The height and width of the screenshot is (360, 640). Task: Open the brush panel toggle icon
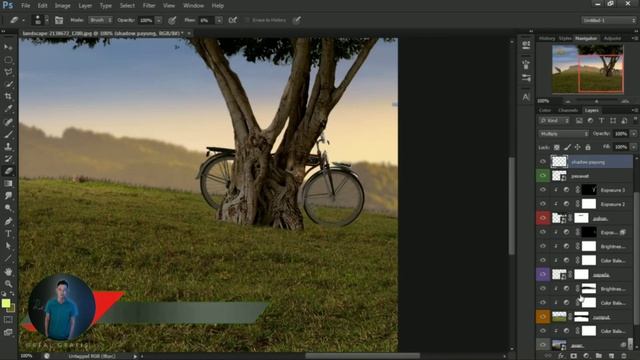[59, 20]
